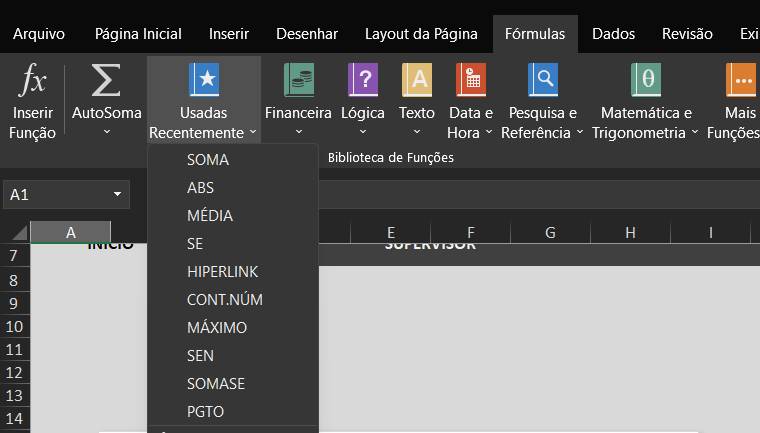Click the Usadas Recentemente star book icon

(x=204, y=79)
